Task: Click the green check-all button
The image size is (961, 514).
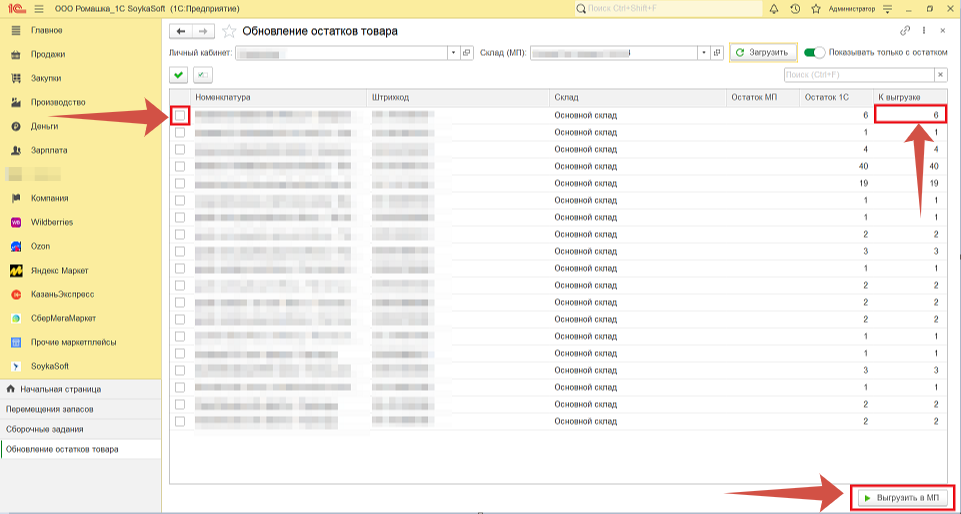Action: (x=178, y=75)
